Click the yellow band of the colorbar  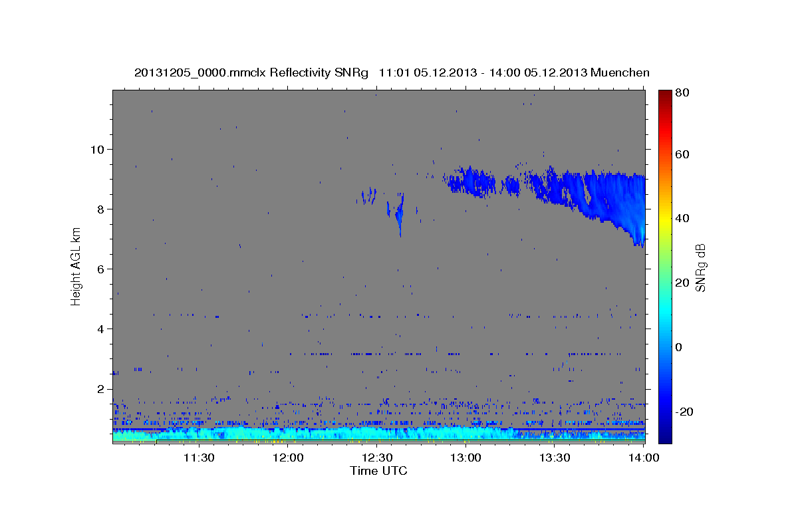click(x=665, y=218)
